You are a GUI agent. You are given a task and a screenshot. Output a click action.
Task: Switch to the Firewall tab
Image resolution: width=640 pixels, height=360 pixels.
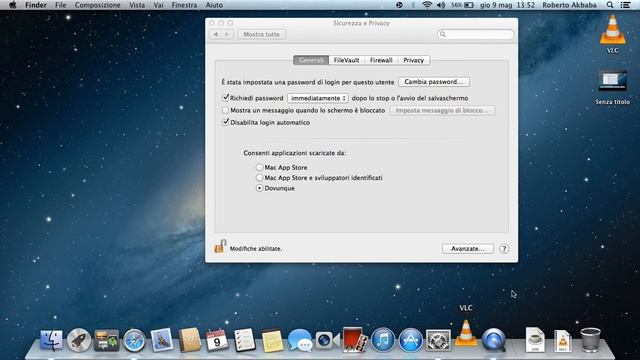pyautogui.click(x=381, y=60)
